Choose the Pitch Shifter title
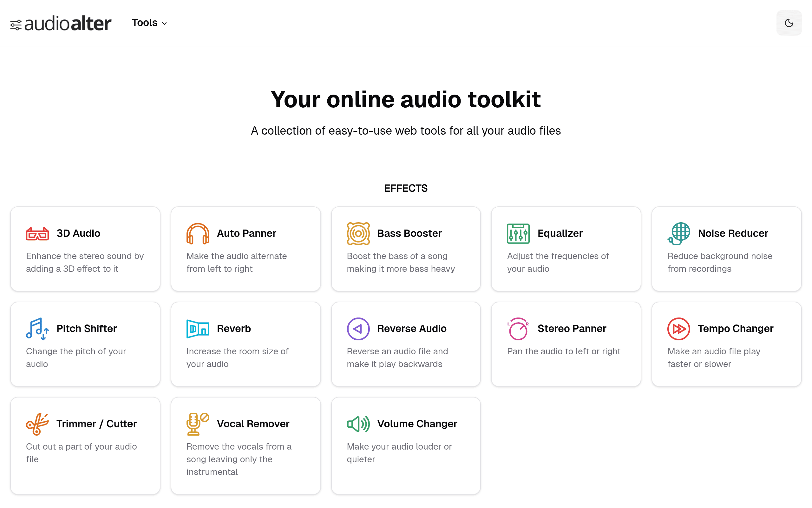The image size is (812, 508). 87,329
